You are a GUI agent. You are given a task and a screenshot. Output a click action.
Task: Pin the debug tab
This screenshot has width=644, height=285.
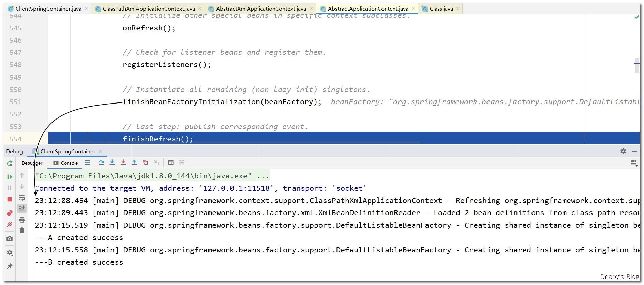10,266
